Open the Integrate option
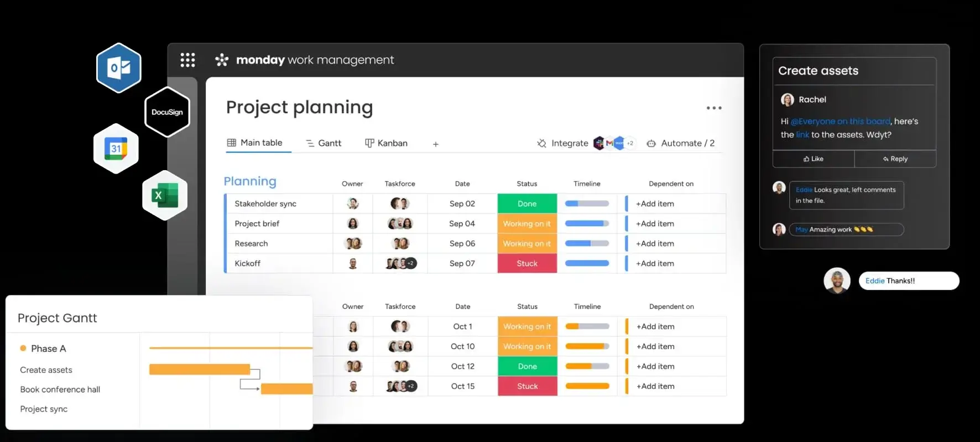Image resolution: width=980 pixels, height=442 pixels. coord(562,143)
